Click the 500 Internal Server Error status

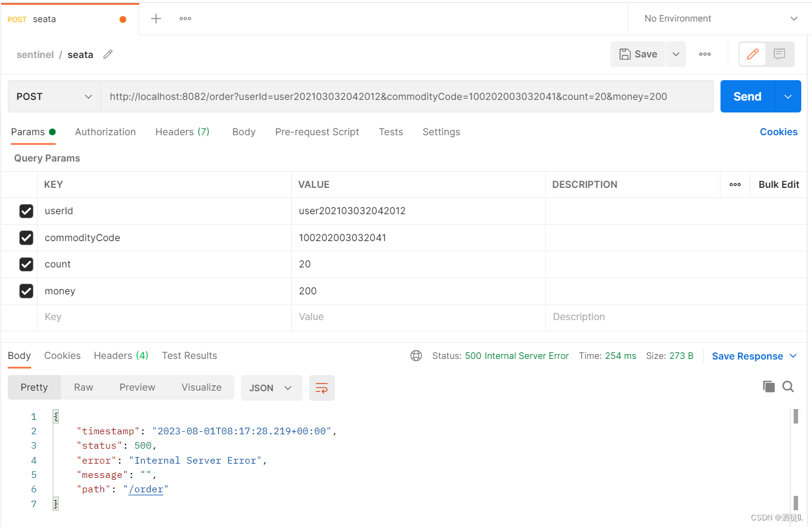pos(517,356)
